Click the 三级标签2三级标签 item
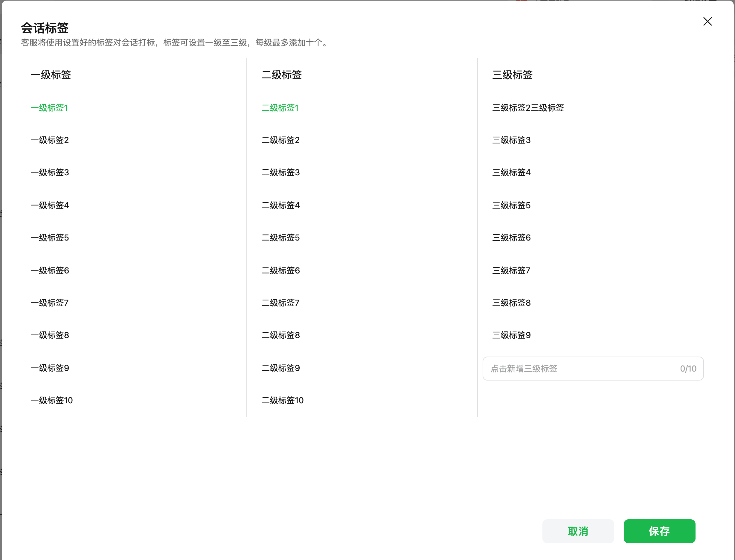This screenshot has width=735, height=560. pyautogui.click(x=528, y=108)
